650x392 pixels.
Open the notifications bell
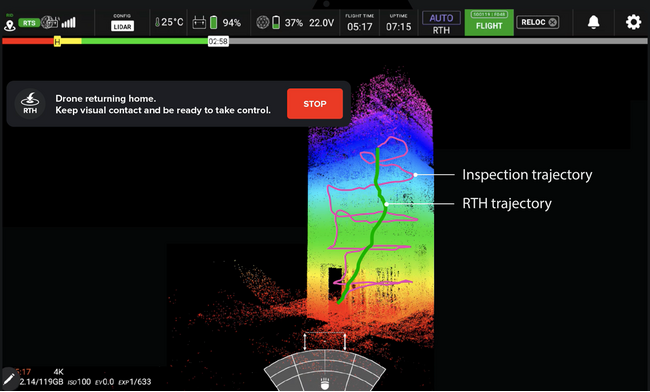[x=594, y=22]
